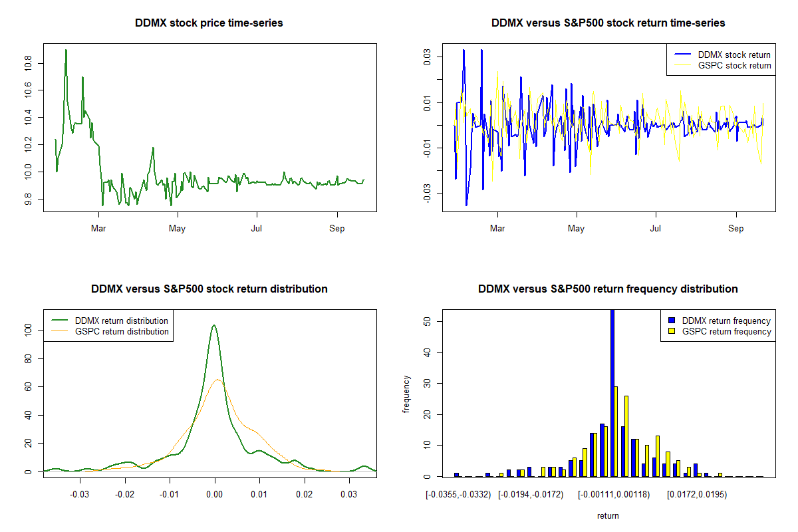Select 'DDMX stock return' legend label
The height and width of the screenshot is (532, 798).
tap(734, 55)
